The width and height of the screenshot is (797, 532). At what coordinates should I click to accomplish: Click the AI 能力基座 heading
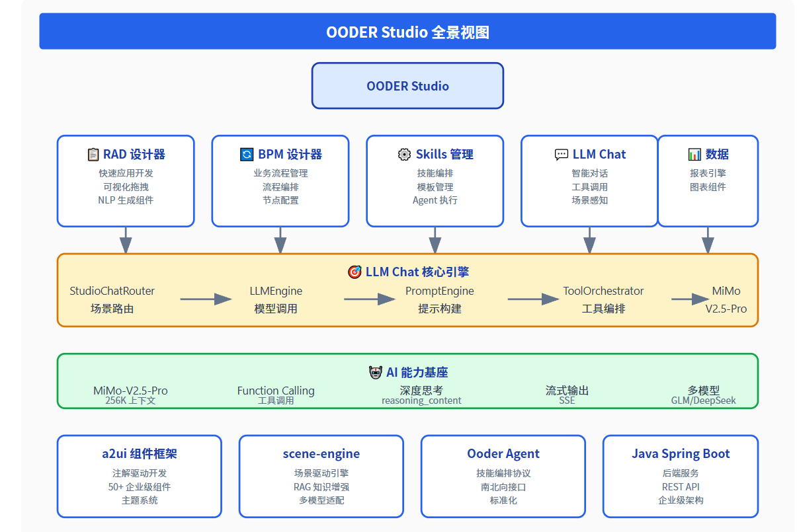click(417, 373)
